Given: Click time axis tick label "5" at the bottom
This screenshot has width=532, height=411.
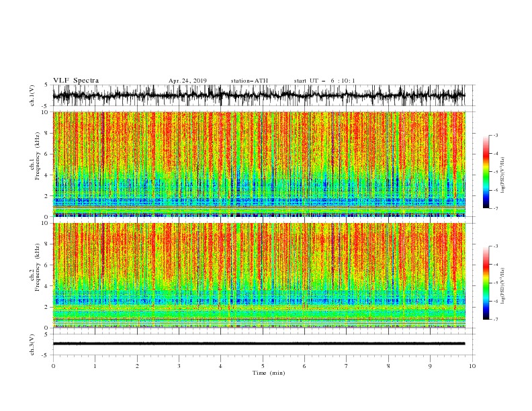Looking at the screenshot, I should coord(263,366).
